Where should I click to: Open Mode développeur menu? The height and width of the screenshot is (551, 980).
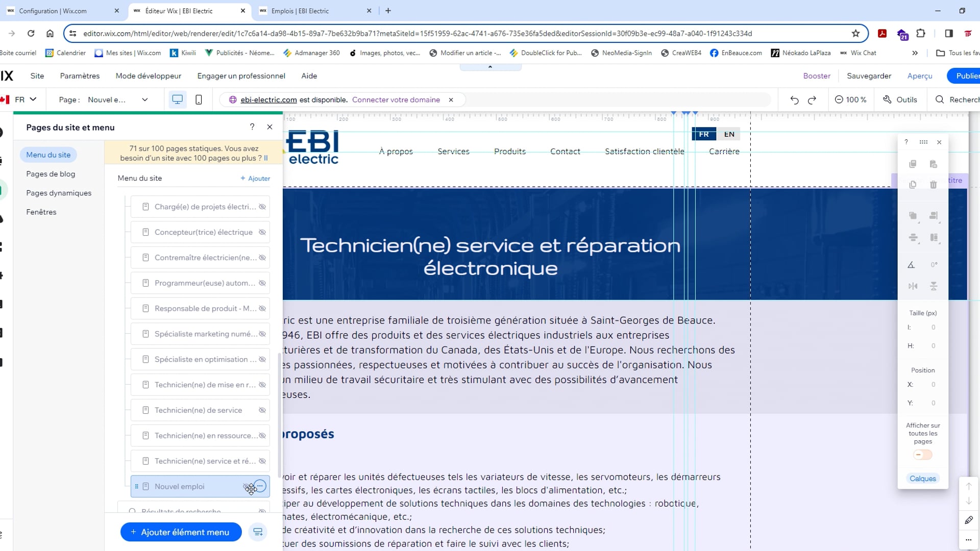(x=149, y=76)
